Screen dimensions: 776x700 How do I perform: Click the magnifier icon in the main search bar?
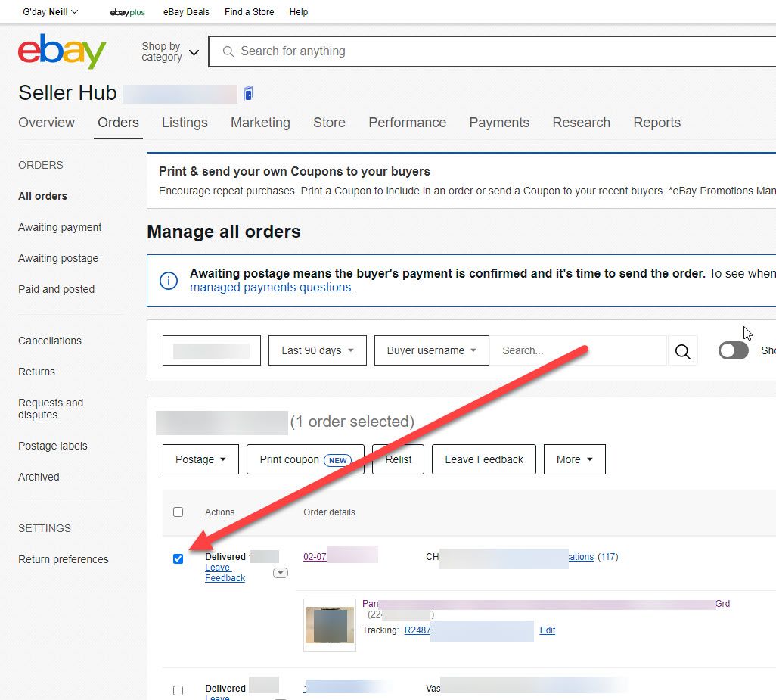[x=228, y=51]
